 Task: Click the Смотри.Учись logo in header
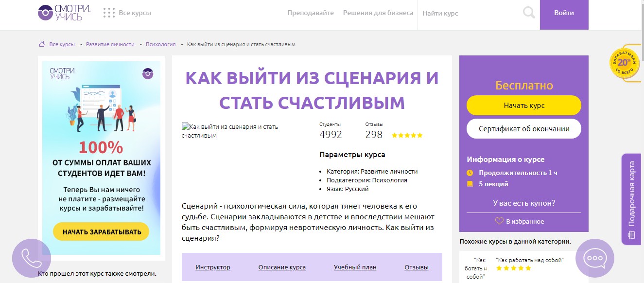click(x=60, y=13)
